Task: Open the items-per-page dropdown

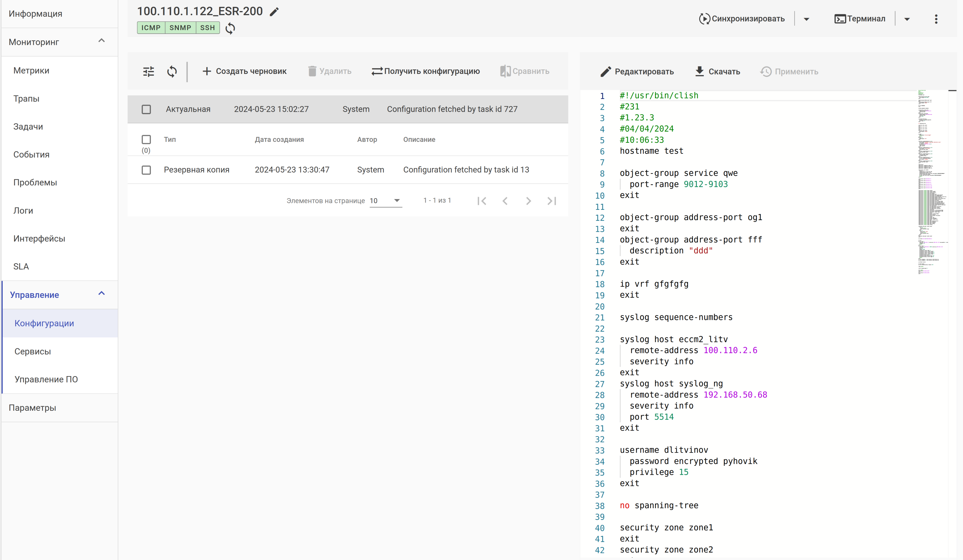Action: (x=385, y=201)
